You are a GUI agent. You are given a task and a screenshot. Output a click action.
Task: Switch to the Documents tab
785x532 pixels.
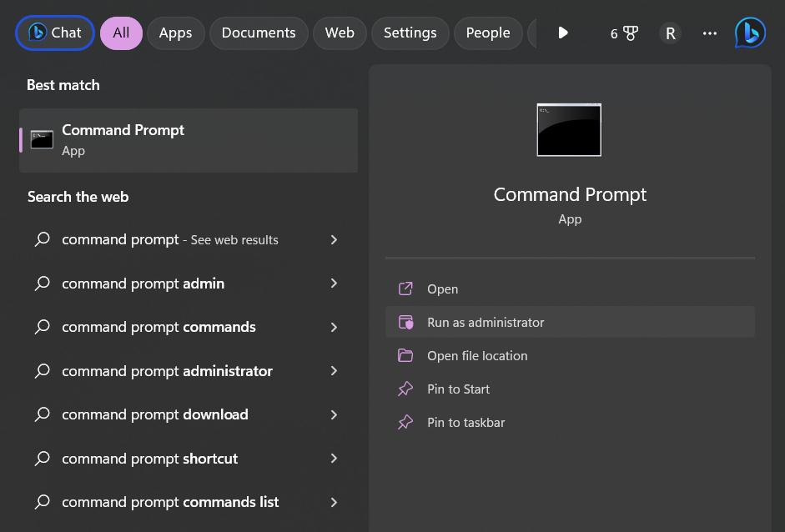pos(259,33)
